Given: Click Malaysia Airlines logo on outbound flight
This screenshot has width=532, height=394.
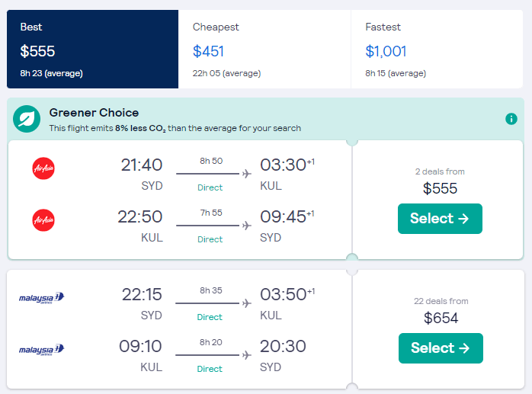Looking at the screenshot, I should (42, 297).
